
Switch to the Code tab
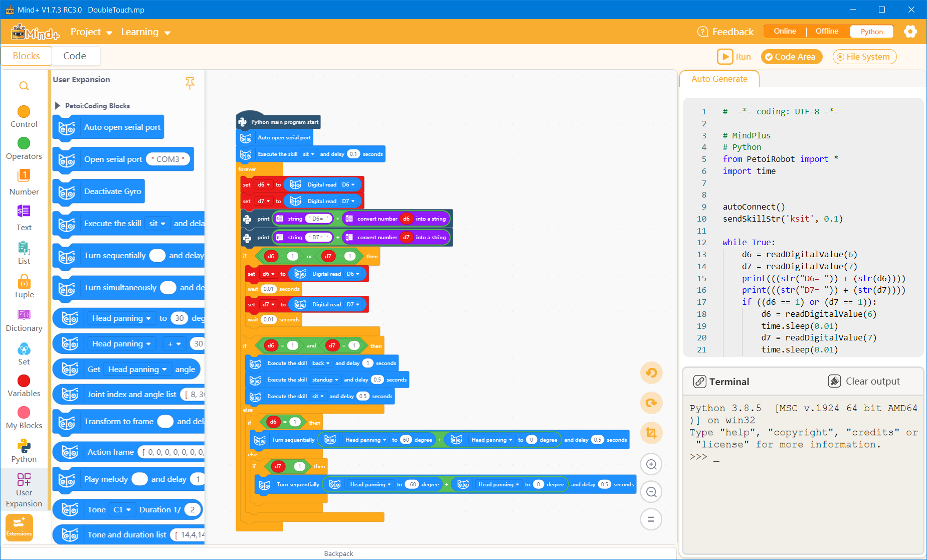(75, 56)
